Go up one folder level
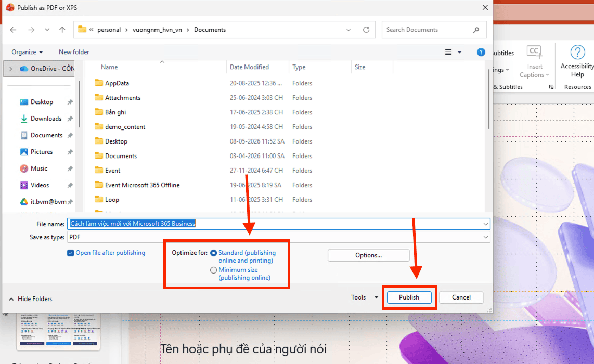594x364 pixels. click(x=62, y=30)
